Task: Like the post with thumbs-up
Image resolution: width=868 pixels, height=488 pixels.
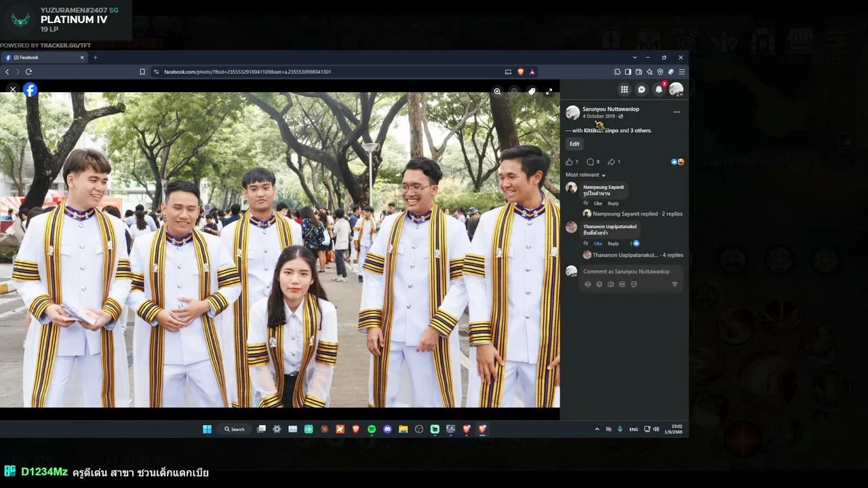Action: coord(569,162)
